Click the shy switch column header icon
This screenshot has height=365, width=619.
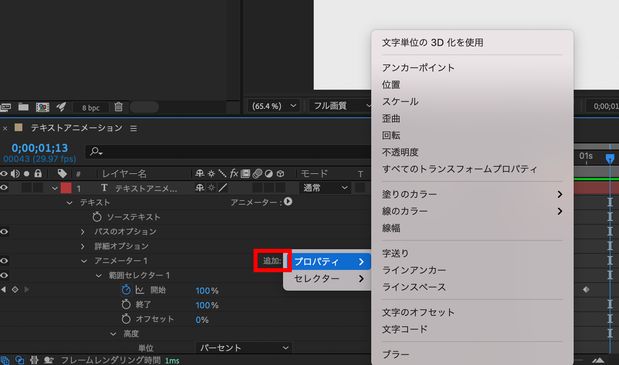click(200, 173)
